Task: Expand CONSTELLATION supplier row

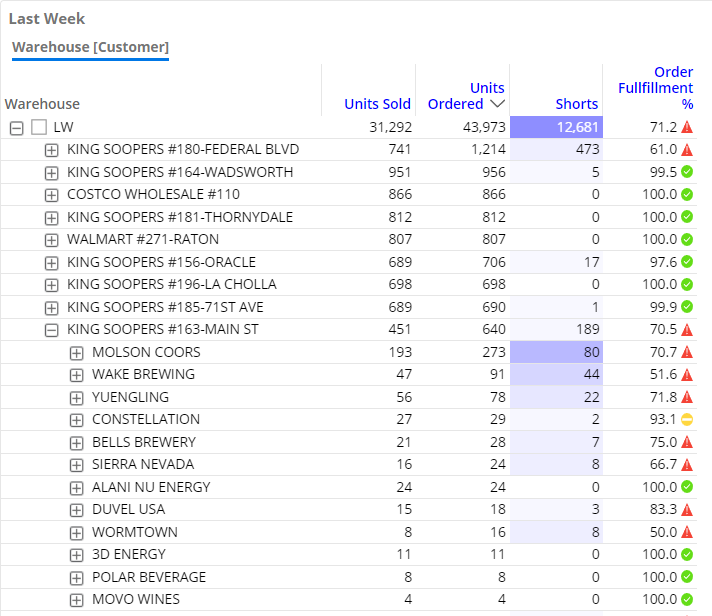Action: click(x=76, y=420)
